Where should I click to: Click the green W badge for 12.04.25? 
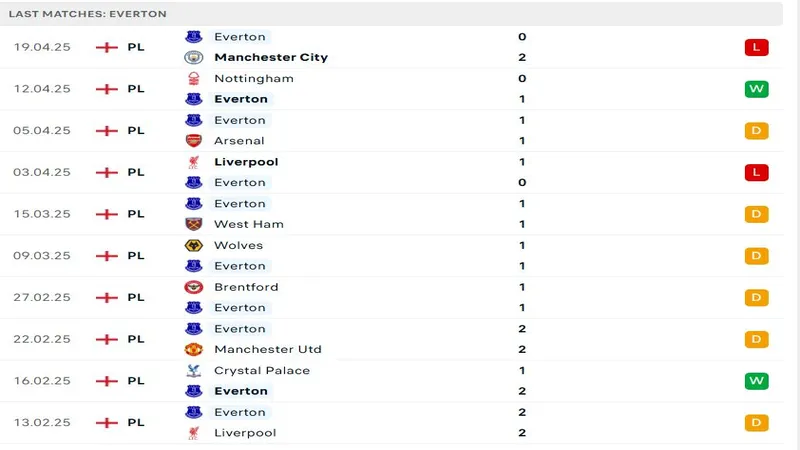pyautogui.click(x=756, y=89)
